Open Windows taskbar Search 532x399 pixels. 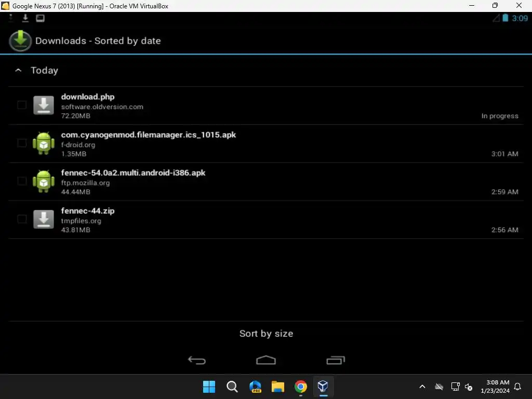point(232,387)
